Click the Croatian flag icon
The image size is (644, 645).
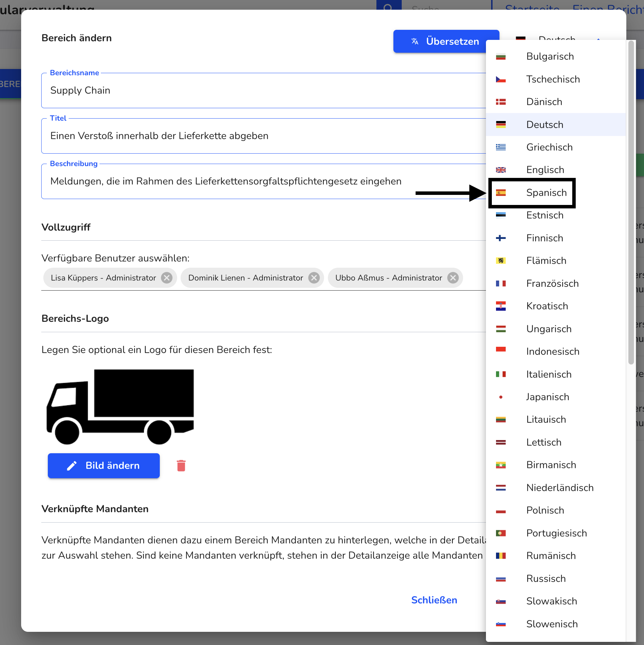point(501,306)
